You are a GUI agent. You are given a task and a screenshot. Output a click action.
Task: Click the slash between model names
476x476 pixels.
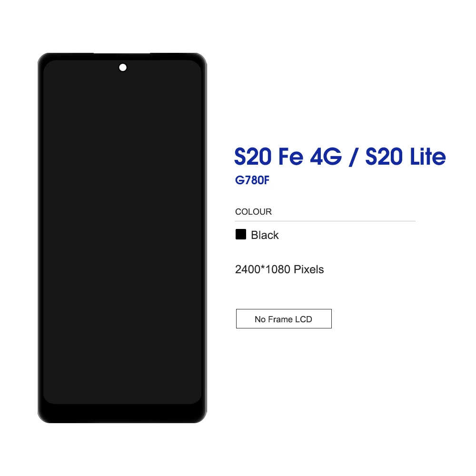pyautogui.click(x=353, y=157)
